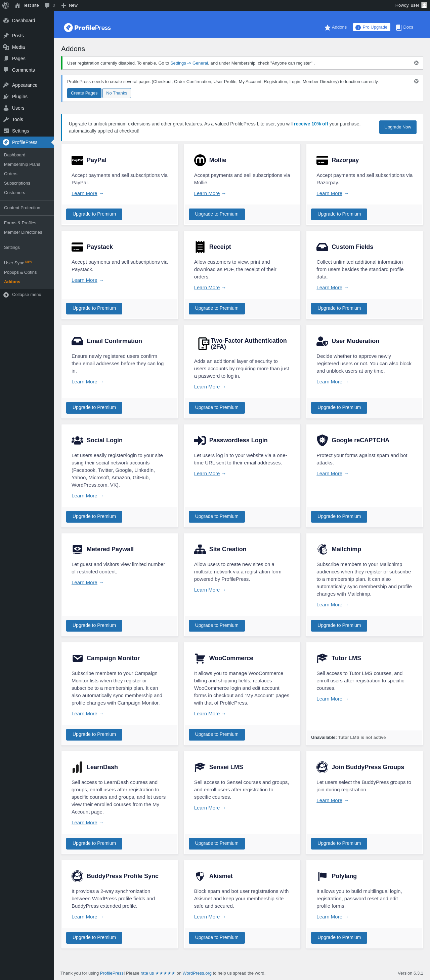Dismiss the user registration disabled notice

[416, 63]
